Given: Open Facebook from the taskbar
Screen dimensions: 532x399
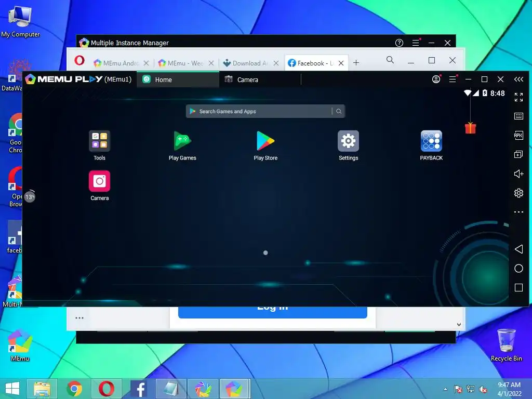Looking at the screenshot, I should coord(139,389).
